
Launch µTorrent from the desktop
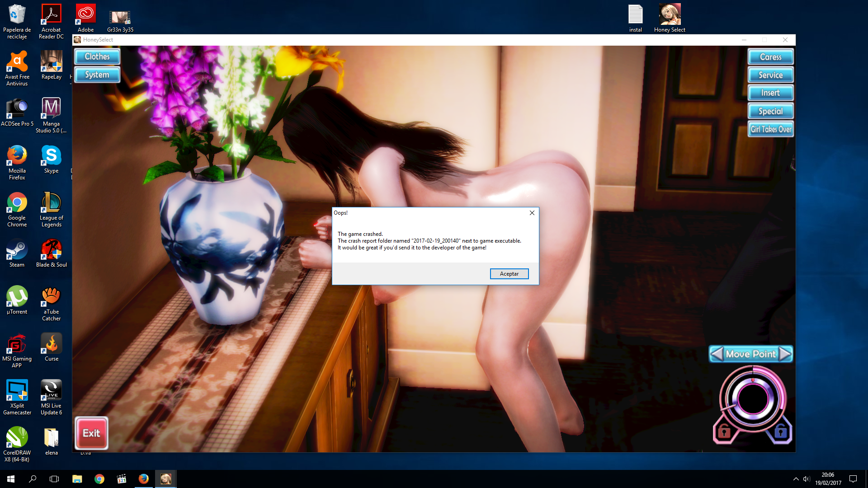17,300
